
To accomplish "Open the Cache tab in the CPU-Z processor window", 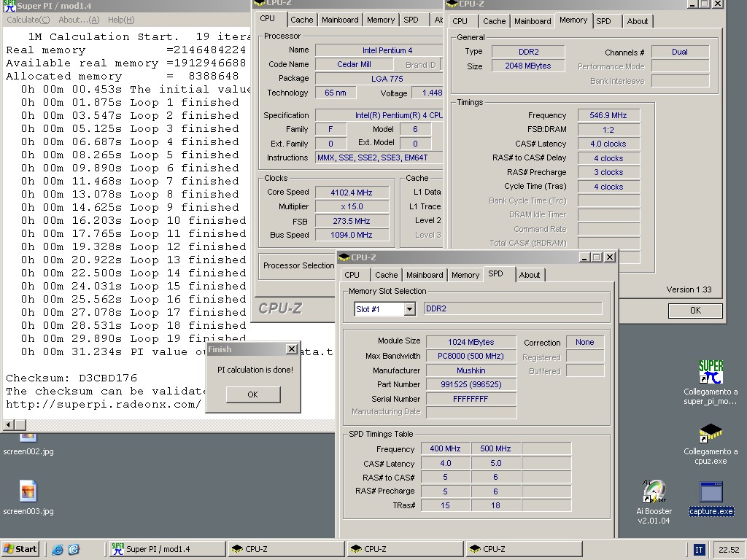I will (301, 20).
